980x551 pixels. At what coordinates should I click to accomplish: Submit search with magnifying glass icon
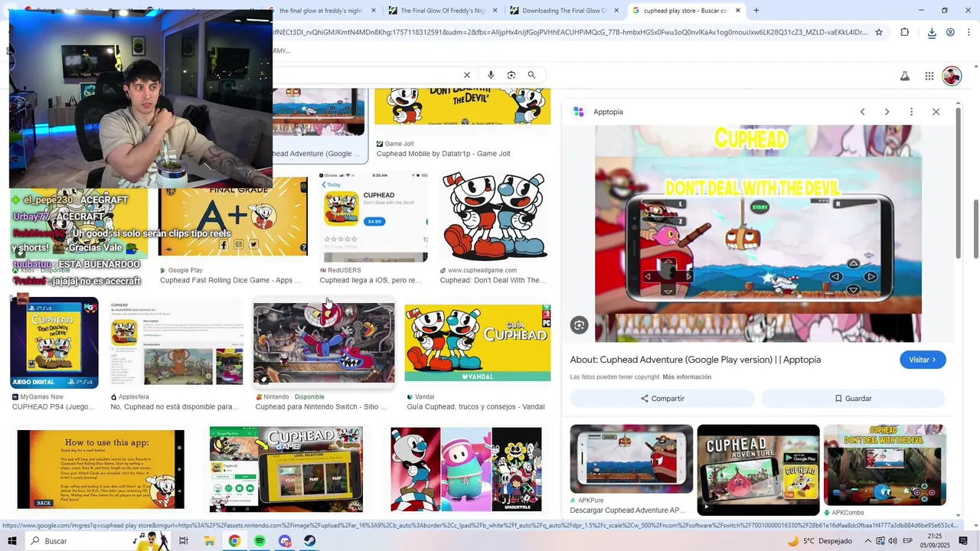531,75
